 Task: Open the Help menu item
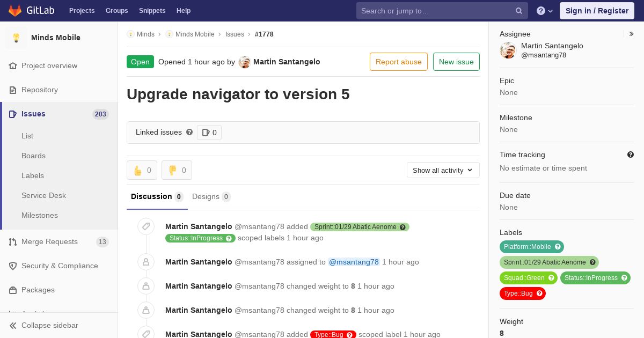point(184,11)
